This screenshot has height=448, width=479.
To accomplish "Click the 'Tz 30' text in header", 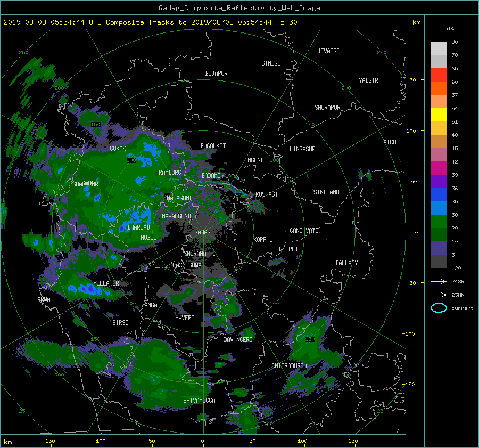I will (286, 22).
